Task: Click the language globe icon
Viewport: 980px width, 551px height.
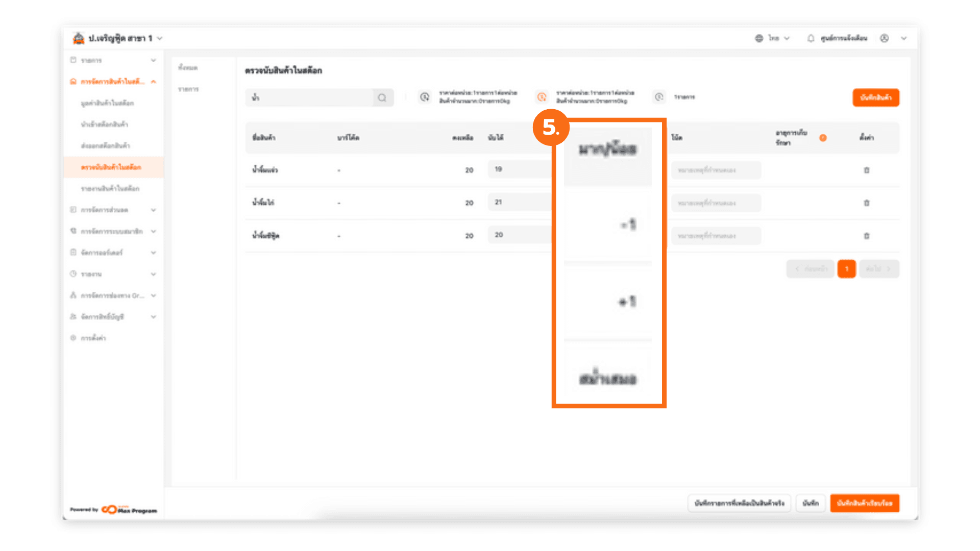Action: click(759, 38)
